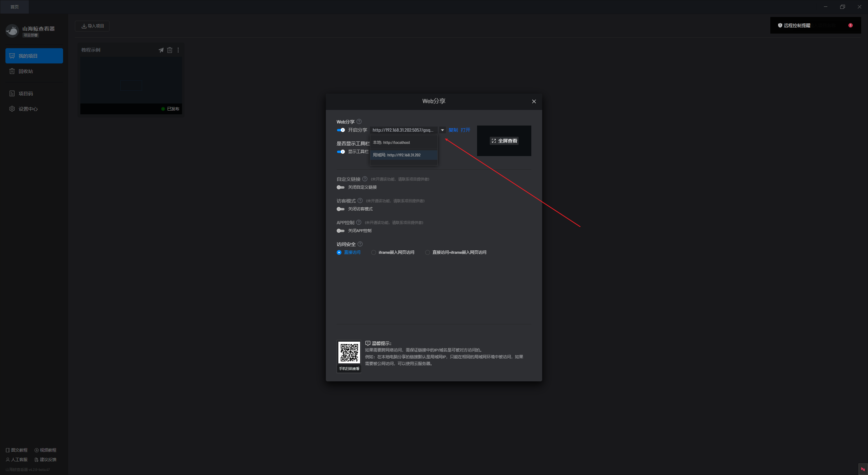The image size is (868, 475).
Task: Click the trash icon on 教程示例 card
Action: coord(170,50)
